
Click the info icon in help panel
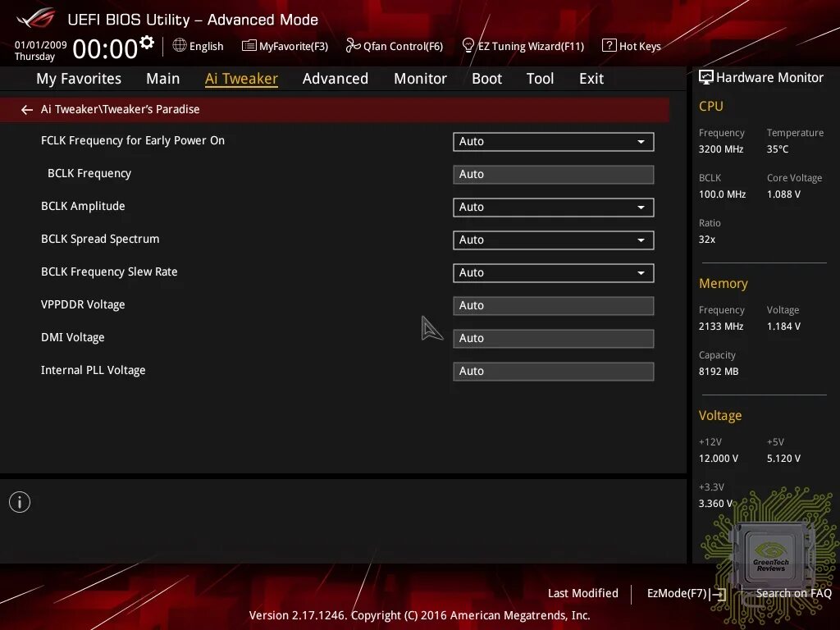[20, 502]
